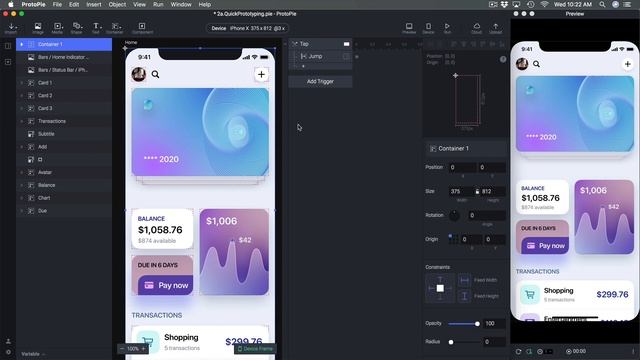
Task: Open the Device iPhone X dropdown
Action: coord(248,28)
